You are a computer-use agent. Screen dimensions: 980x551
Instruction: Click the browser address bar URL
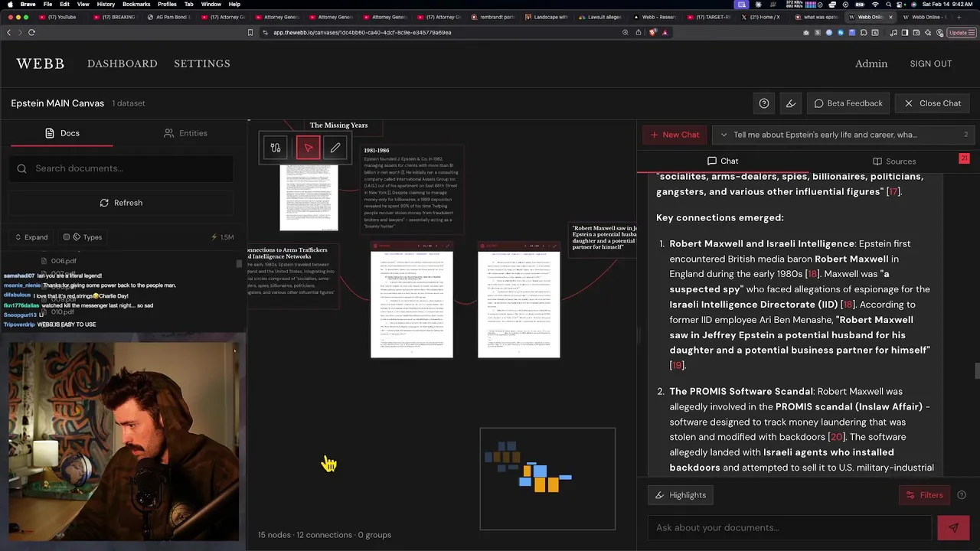click(x=362, y=32)
